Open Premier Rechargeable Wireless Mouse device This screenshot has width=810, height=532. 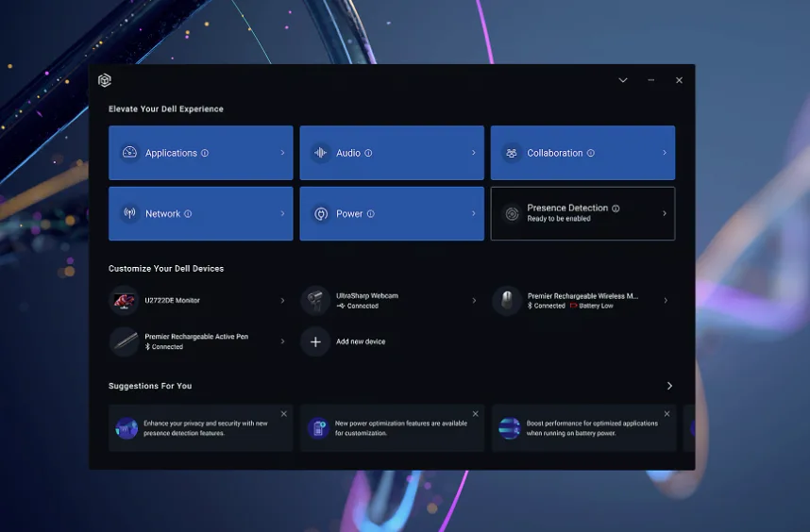(582, 300)
